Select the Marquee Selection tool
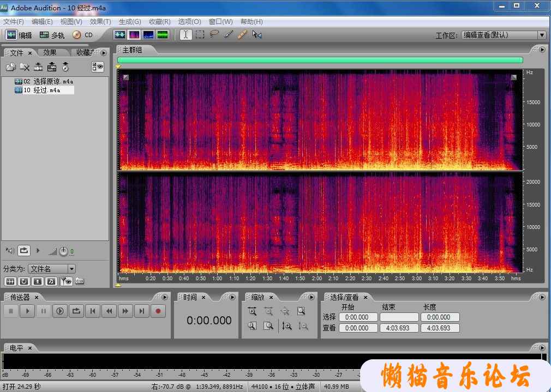This screenshot has height=392, width=551. pos(200,35)
